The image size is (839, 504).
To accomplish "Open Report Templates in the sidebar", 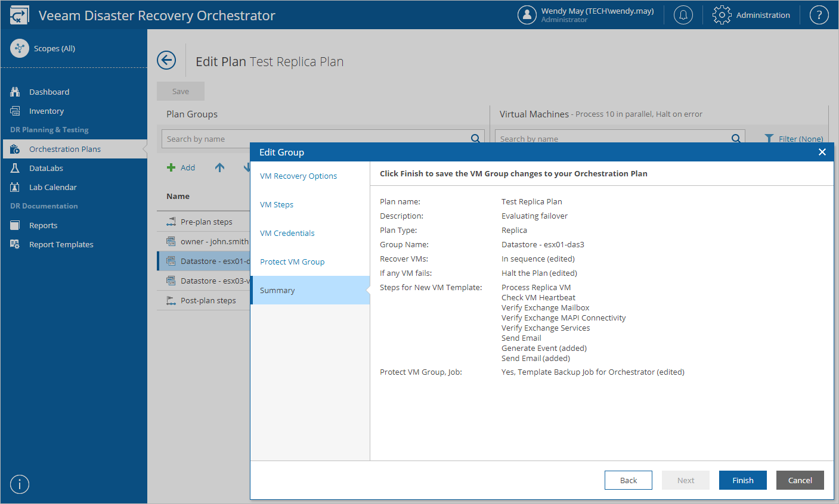I will point(61,244).
